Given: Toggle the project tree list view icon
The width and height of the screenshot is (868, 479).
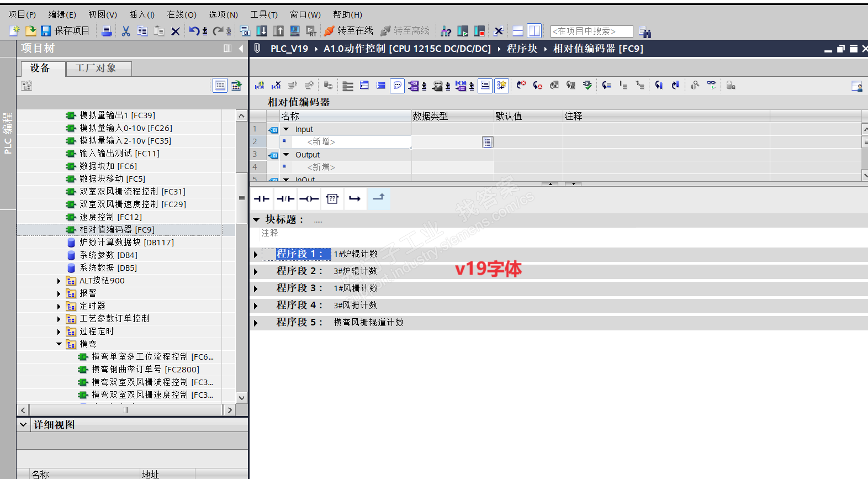Looking at the screenshot, I should click(220, 85).
